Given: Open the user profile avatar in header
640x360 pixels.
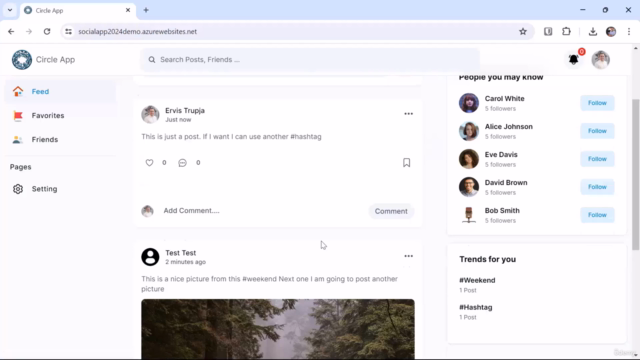Looking at the screenshot, I should point(601,60).
